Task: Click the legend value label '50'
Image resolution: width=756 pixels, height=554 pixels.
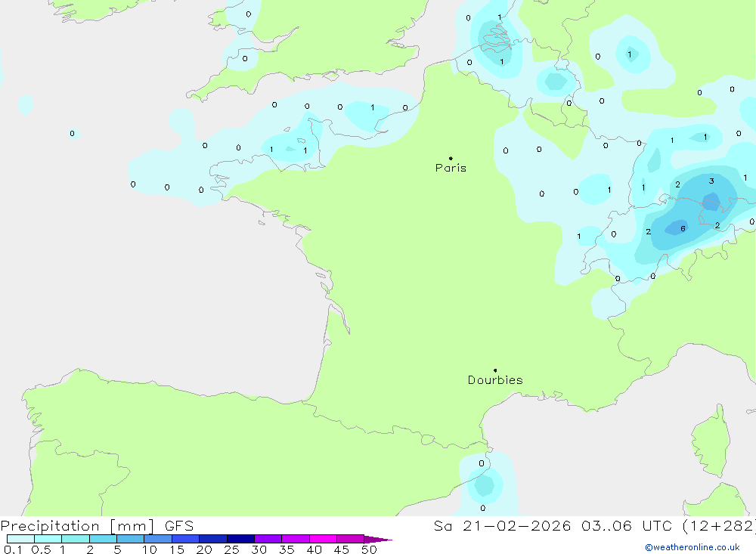Action: 369,549
